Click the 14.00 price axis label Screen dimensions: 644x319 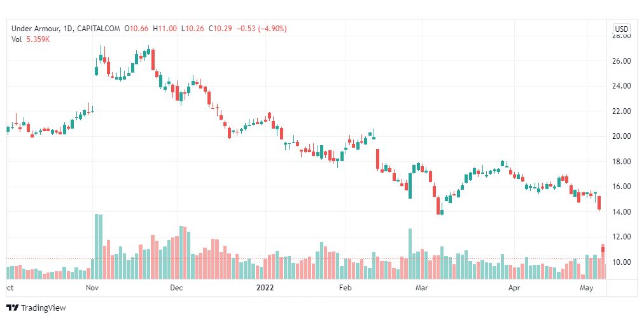coord(622,211)
